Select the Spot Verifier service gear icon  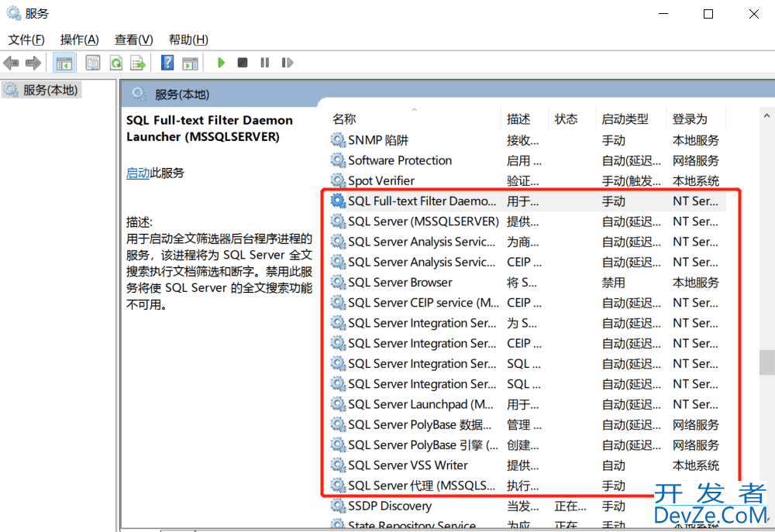pyautogui.click(x=338, y=180)
